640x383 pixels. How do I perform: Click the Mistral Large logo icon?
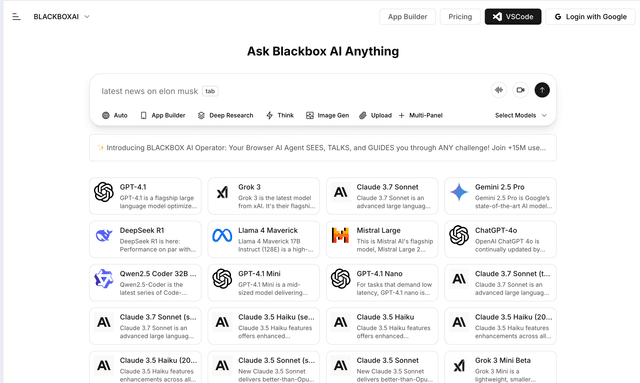(340, 235)
